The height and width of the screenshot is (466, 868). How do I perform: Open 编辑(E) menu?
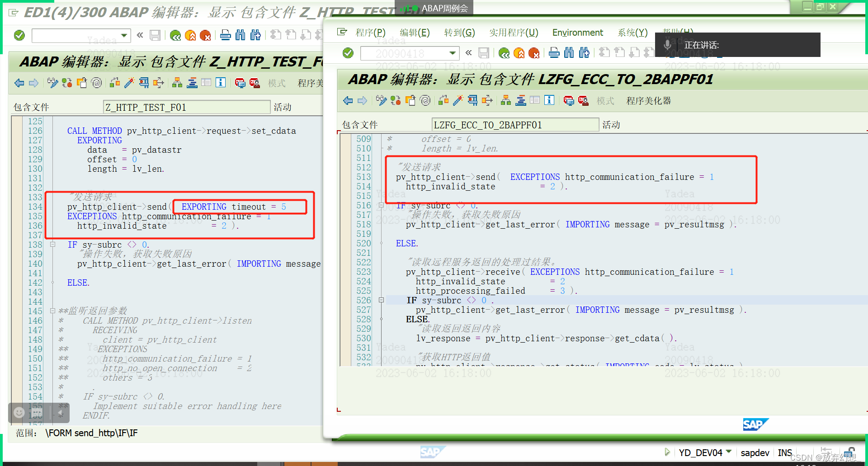[415, 33]
